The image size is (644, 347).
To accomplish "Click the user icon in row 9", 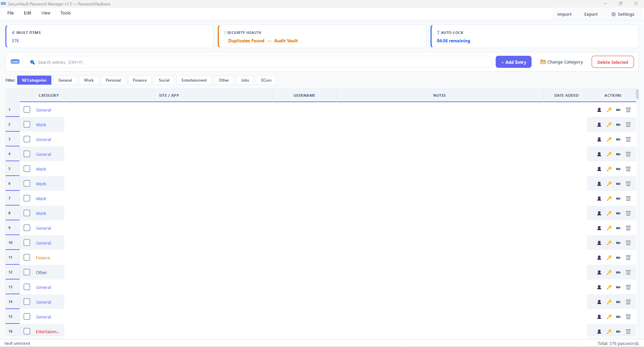I will point(599,228).
